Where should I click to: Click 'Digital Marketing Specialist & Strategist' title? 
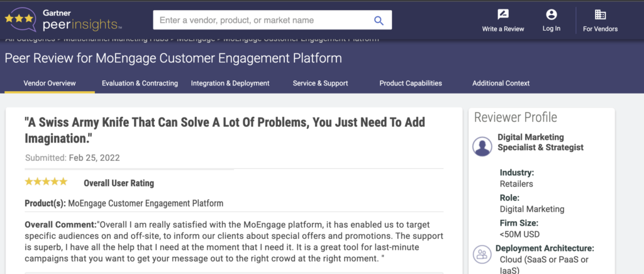540,142
